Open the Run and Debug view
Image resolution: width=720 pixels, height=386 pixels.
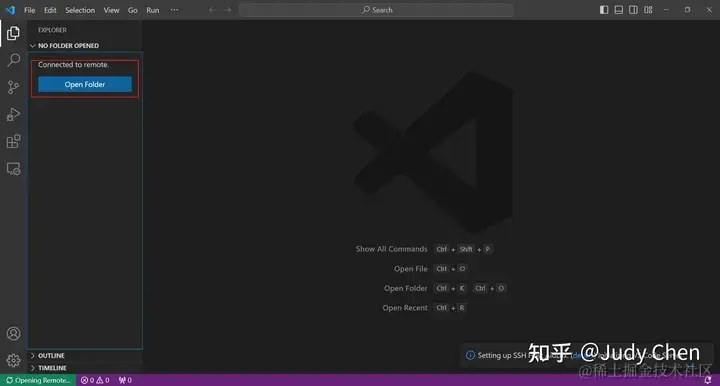13,114
